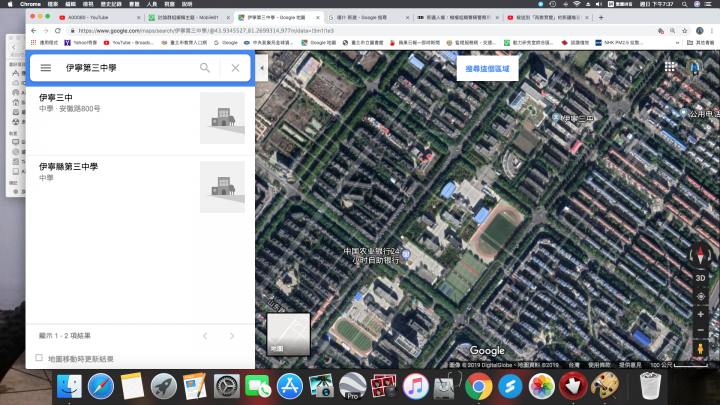Enable 地圖移動時更新結果 checkbox
The image size is (720, 405).
(x=39, y=358)
